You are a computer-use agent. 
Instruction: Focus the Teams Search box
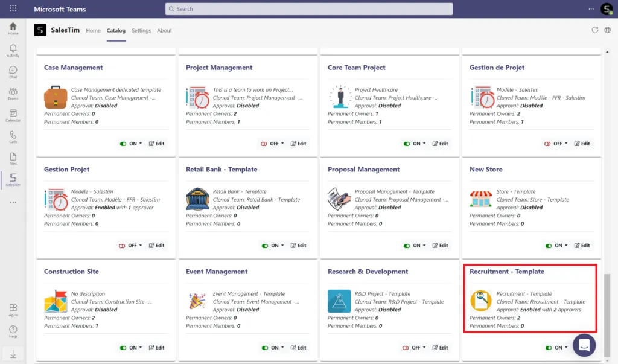coord(309,8)
